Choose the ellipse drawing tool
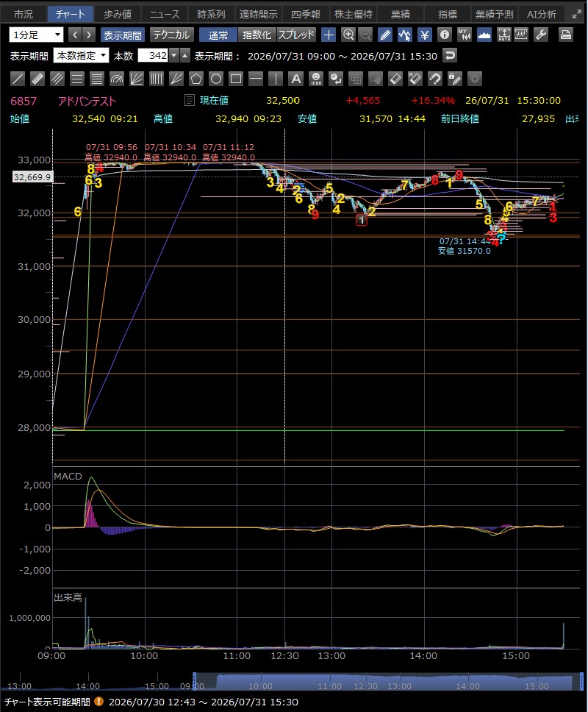Image resolution: width=588 pixels, height=712 pixels. [x=216, y=79]
